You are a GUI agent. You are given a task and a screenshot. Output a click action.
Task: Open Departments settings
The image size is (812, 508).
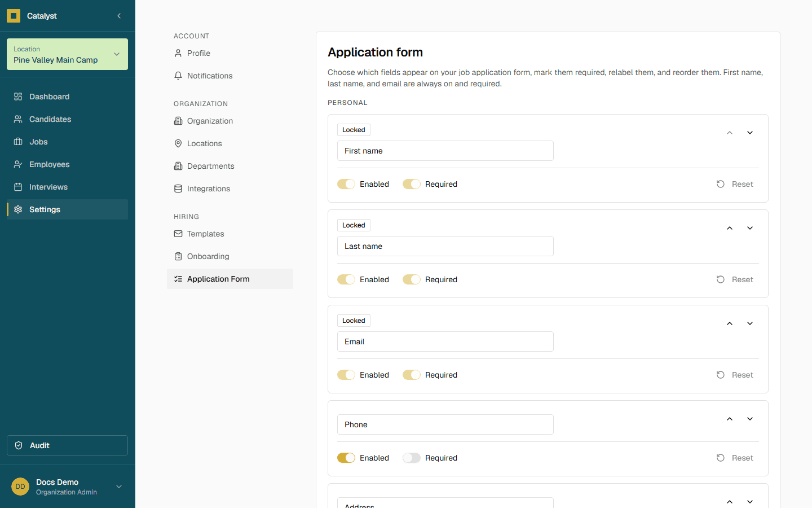[230, 166]
